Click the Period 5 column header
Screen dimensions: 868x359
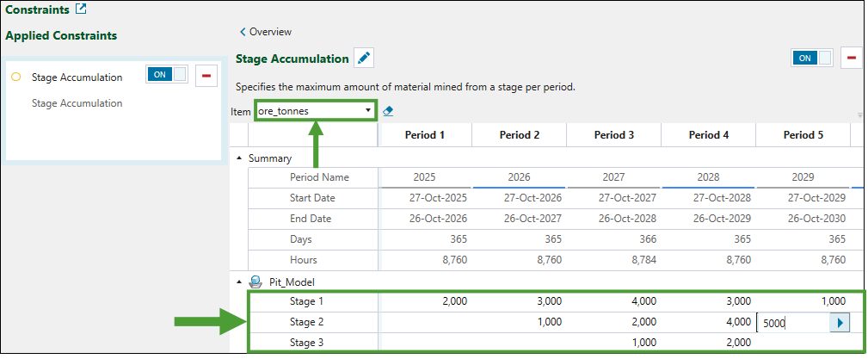803,135
